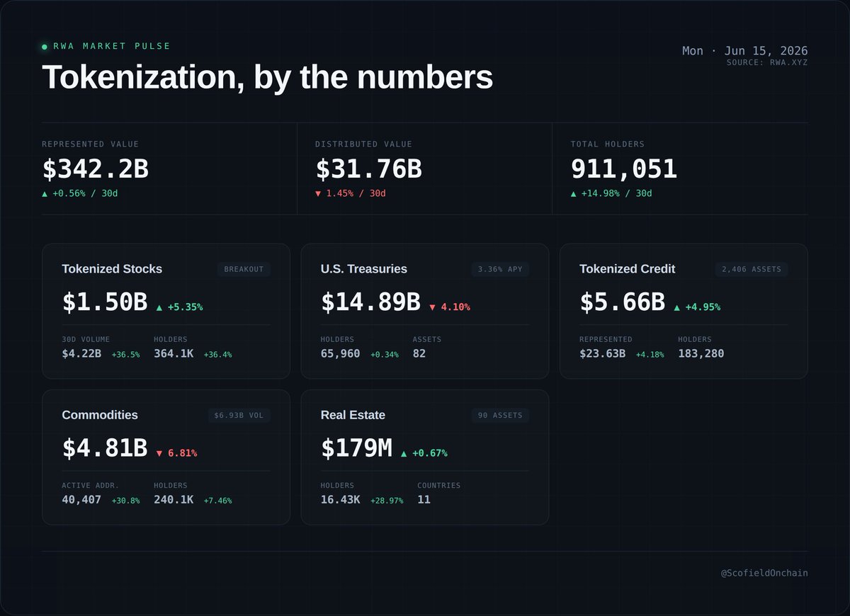The image size is (850, 616).
Task: Click the green up arrow under Total Holders
Action: click(x=574, y=193)
